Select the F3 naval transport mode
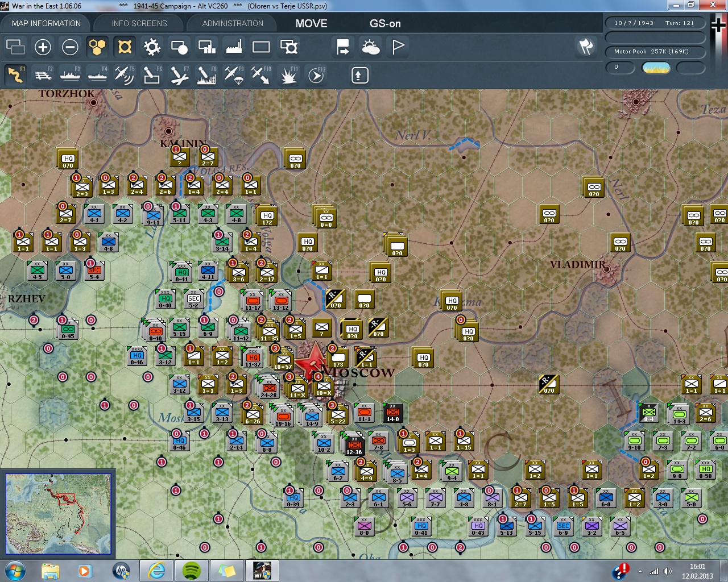Image resolution: width=728 pixels, height=582 pixels. pos(71,75)
